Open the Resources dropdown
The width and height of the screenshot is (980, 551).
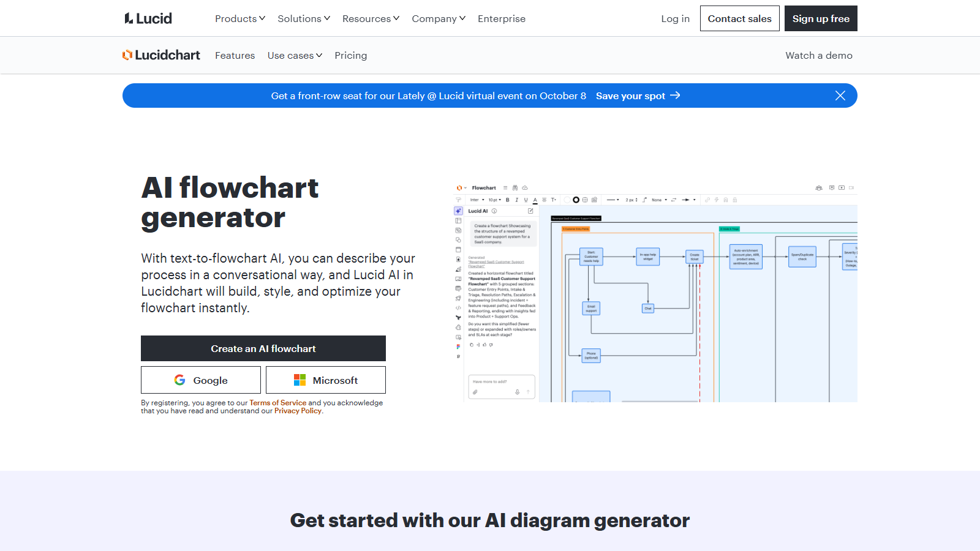click(x=371, y=18)
